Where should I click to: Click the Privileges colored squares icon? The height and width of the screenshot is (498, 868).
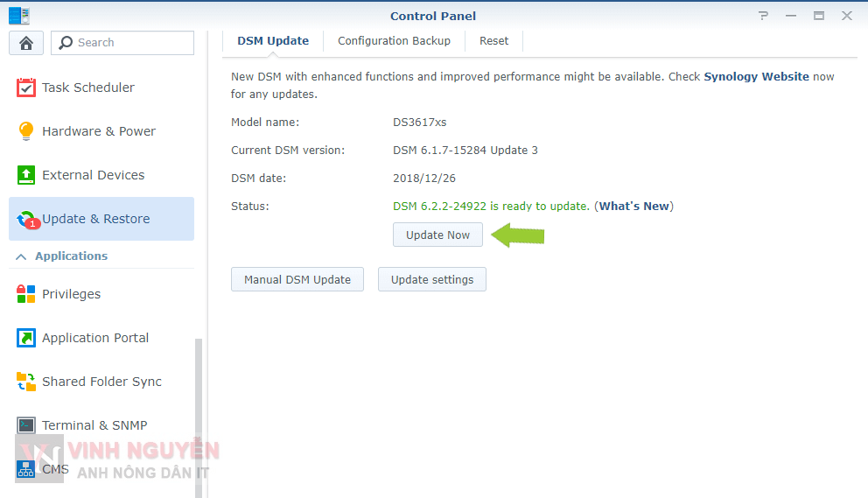coord(26,294)
